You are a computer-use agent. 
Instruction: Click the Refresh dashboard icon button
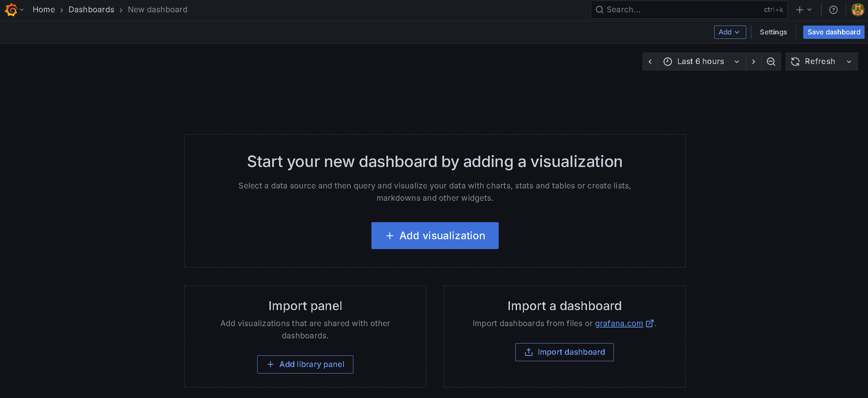[813, 62]
